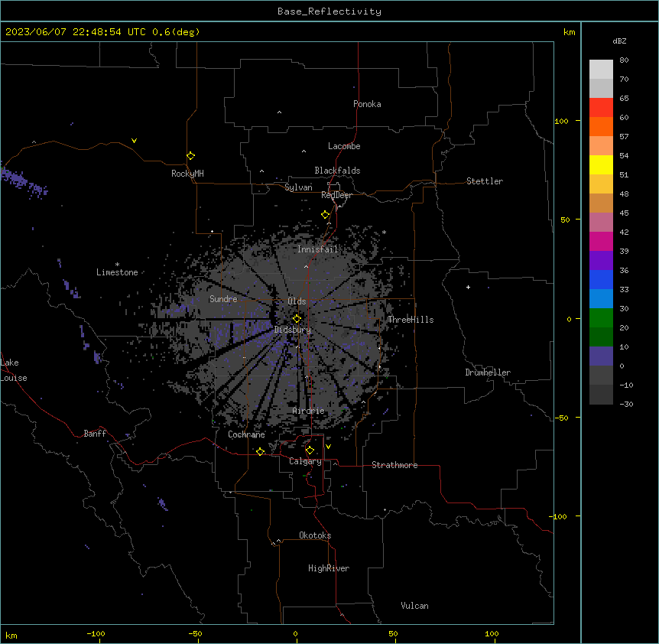659x644 pixels.
Task: Pick the darkest grey -30 to -10 swatch
Action: 601,395
